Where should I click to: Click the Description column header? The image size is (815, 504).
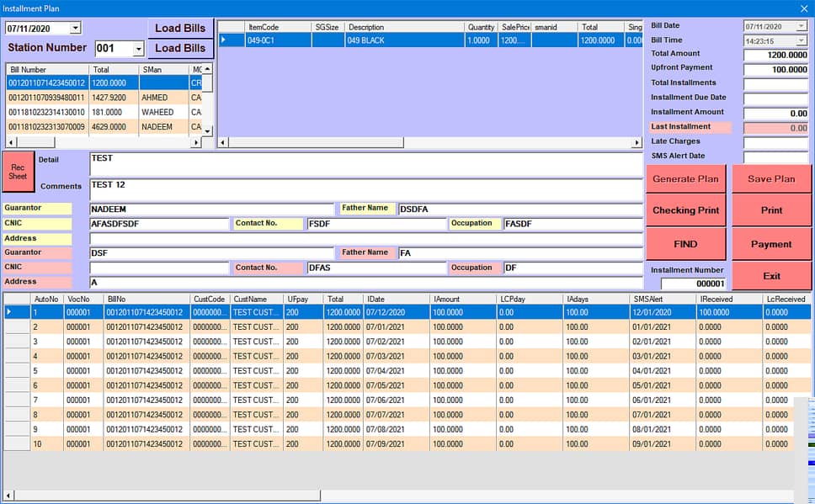[x=405, y=27]
